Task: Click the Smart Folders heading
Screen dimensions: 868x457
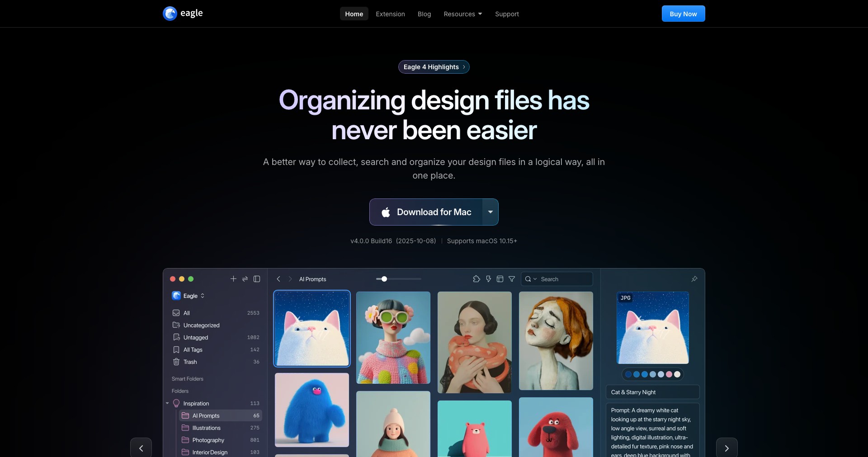Action: coord(187,379)
